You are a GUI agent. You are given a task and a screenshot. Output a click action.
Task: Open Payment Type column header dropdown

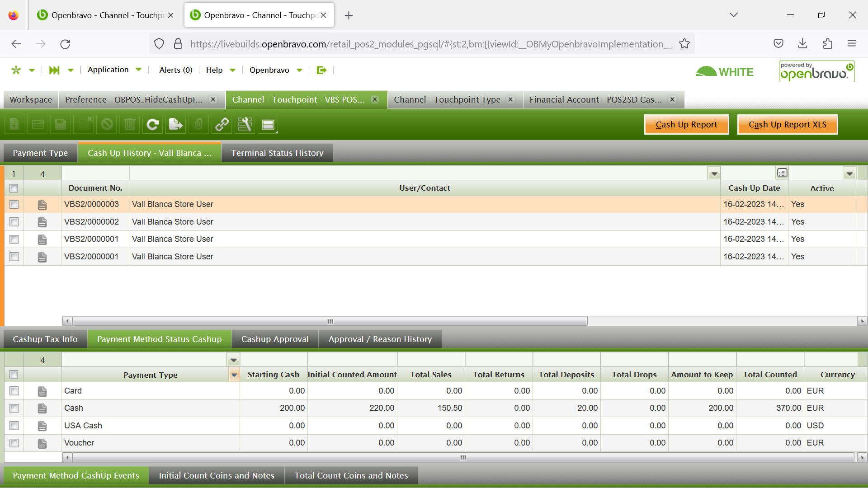234,375
